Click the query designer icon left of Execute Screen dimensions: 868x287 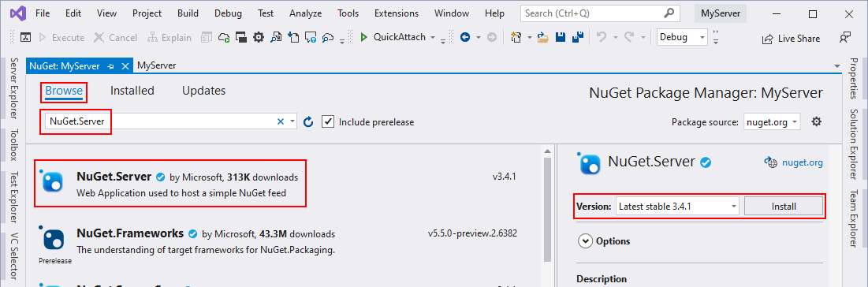[25, 38]
